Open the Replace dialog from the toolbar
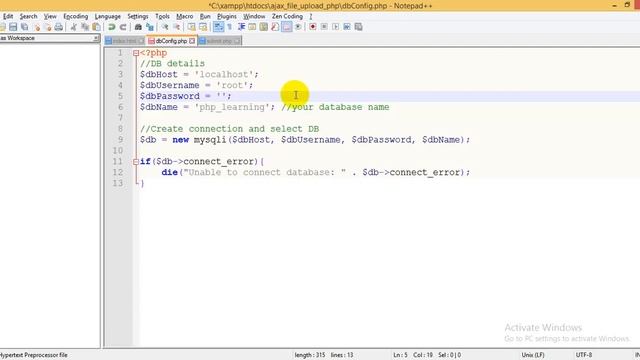The image size is (640, 360). pos(150,27)
